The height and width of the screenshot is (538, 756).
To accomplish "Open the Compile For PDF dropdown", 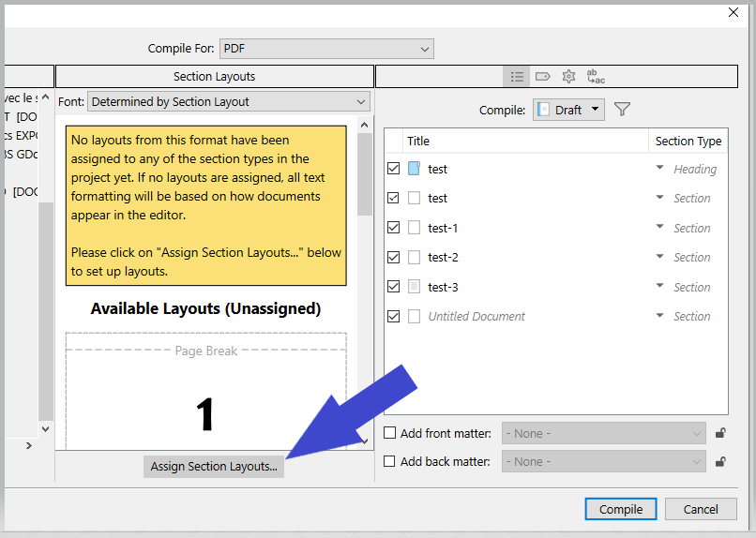I will pos(326,49).
